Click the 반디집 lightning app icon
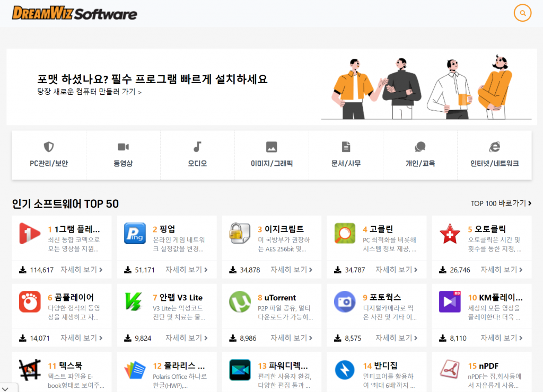Screen dimensions: 543x392 345,370
